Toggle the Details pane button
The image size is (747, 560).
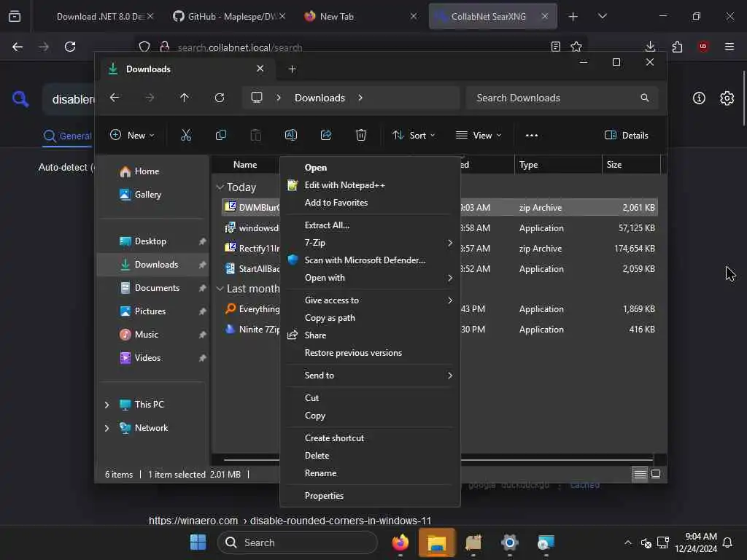(x=626, y=135)
